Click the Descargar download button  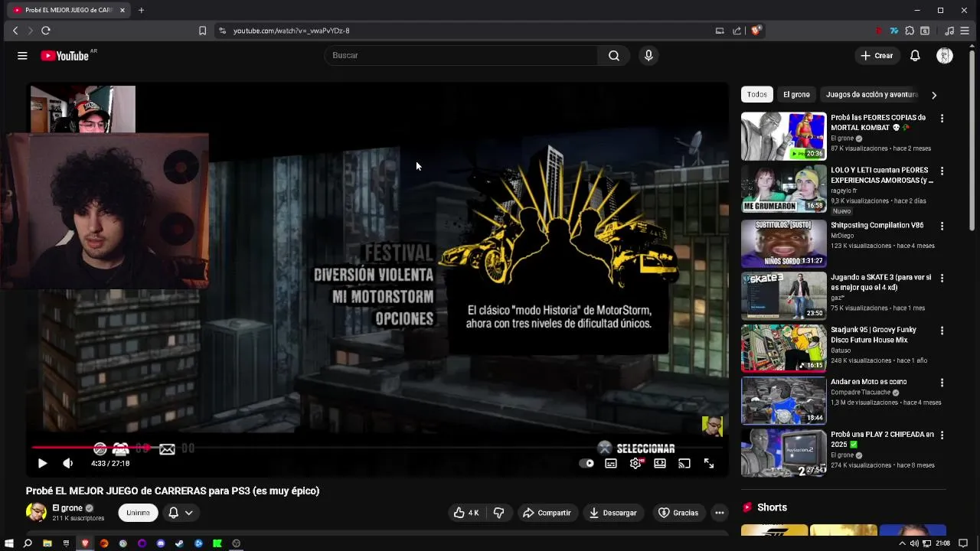click(x=612, y=513)
